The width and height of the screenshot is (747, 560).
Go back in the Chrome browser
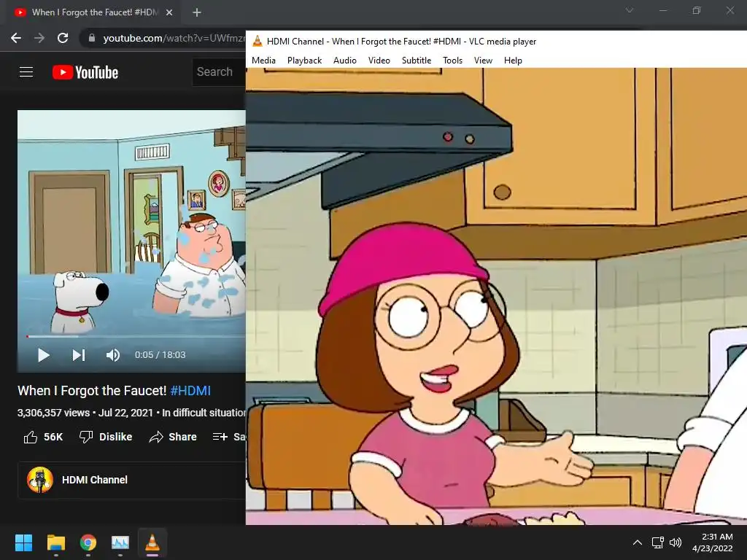click(16, 38)
